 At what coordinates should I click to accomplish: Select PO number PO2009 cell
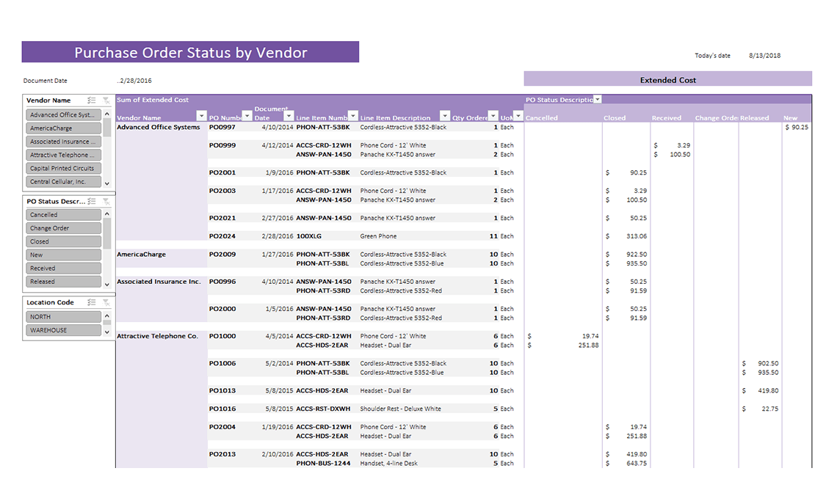point(222,255)
